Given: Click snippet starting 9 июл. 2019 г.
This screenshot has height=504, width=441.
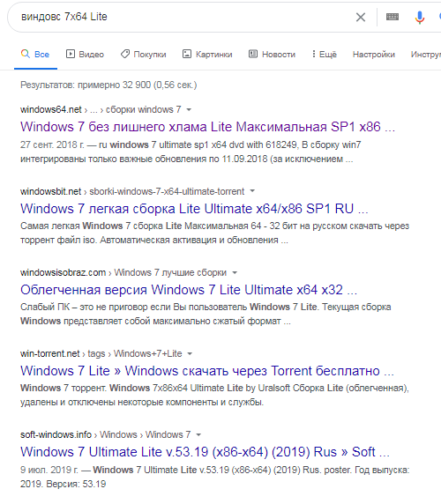Looking at the screenshot, I should [x=214, y=477].
